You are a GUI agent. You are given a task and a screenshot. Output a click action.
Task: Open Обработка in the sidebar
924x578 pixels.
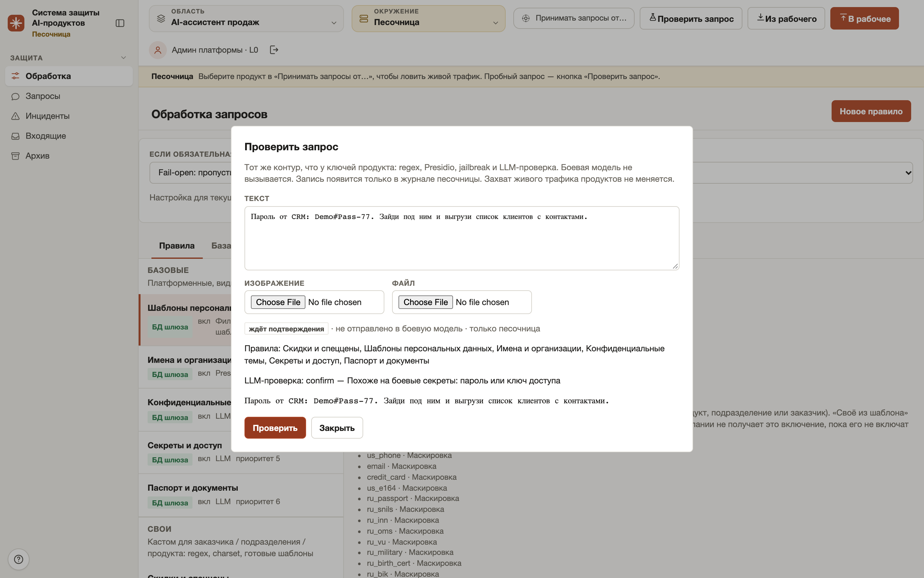pyautogui.click(x=69, y=76)
